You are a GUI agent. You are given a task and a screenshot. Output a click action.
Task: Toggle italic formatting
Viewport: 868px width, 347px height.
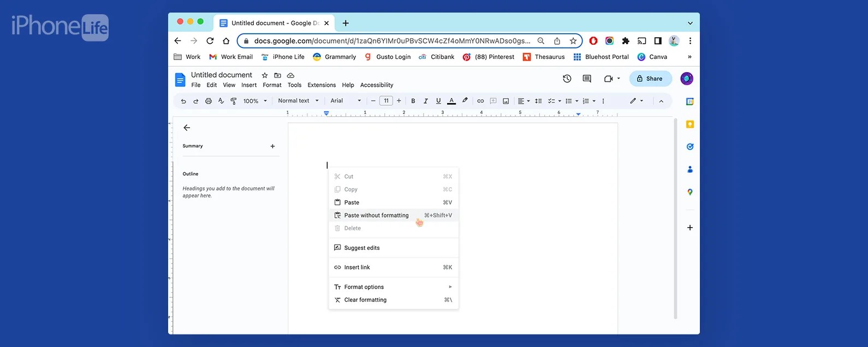click(426, 101)
